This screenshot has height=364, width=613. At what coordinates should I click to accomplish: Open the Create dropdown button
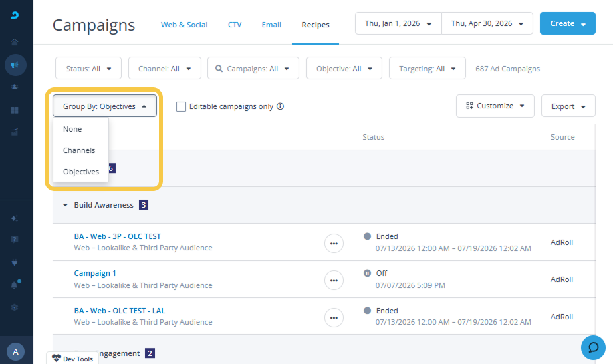568,23
